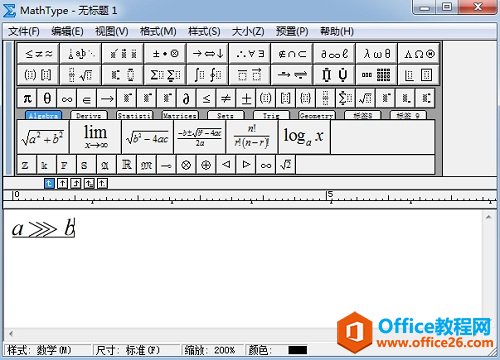Insert the less-than-or-equal symbol in small bar
The image size is (500, 360).
click(206, 98)
